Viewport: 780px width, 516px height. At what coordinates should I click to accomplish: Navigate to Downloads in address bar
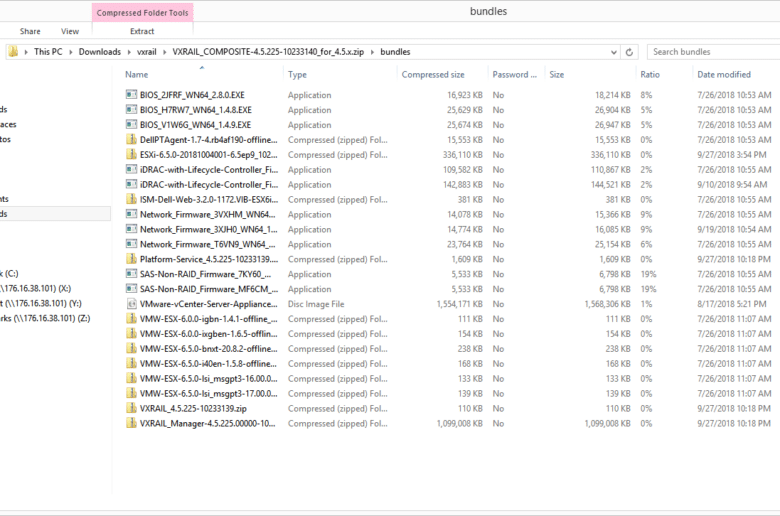pyautogui.click(x=99, y=52)
